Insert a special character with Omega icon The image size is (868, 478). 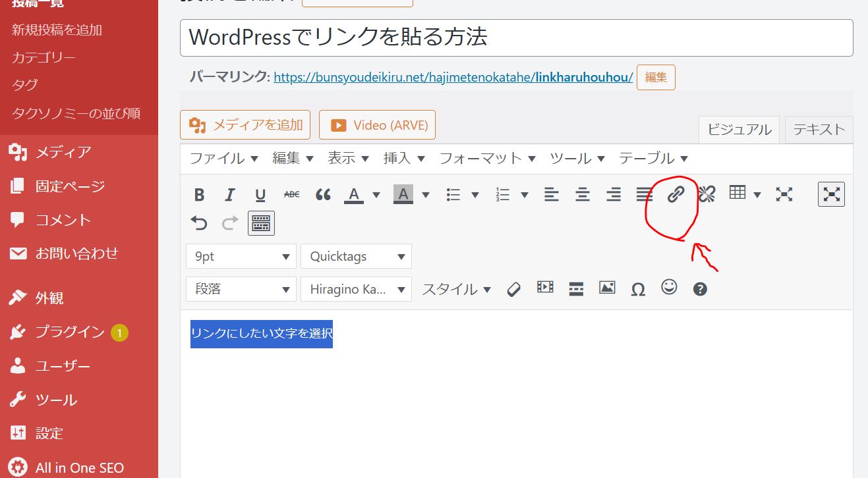click(637, 289)
